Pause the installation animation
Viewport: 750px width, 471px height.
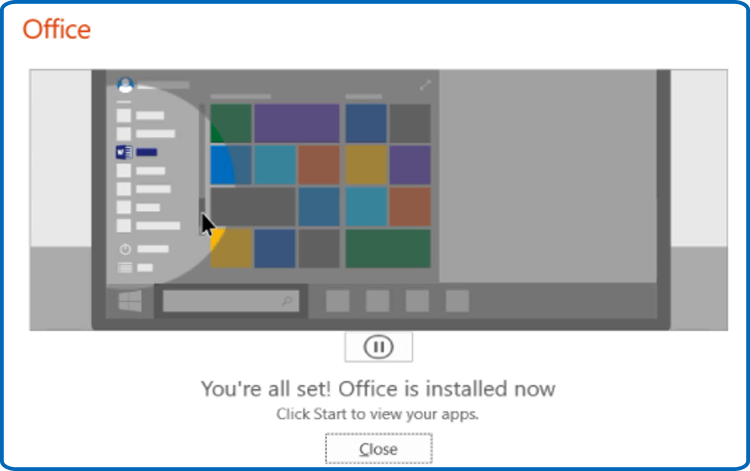point(378,347)
